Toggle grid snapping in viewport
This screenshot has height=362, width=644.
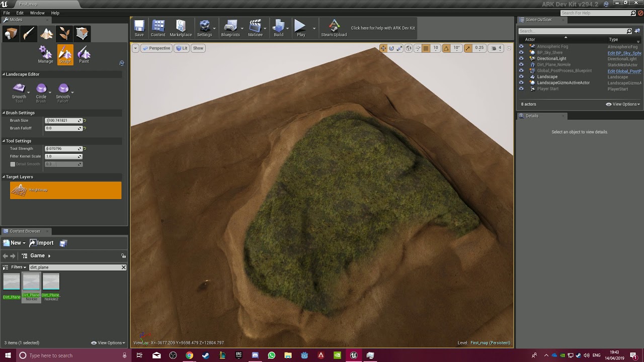click(426, 48)
